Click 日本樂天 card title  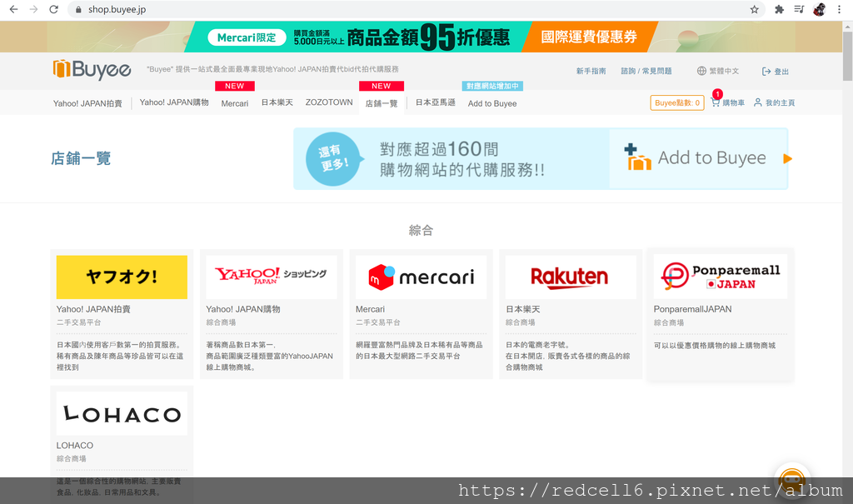pyautogui.click(x=523, y=309)
